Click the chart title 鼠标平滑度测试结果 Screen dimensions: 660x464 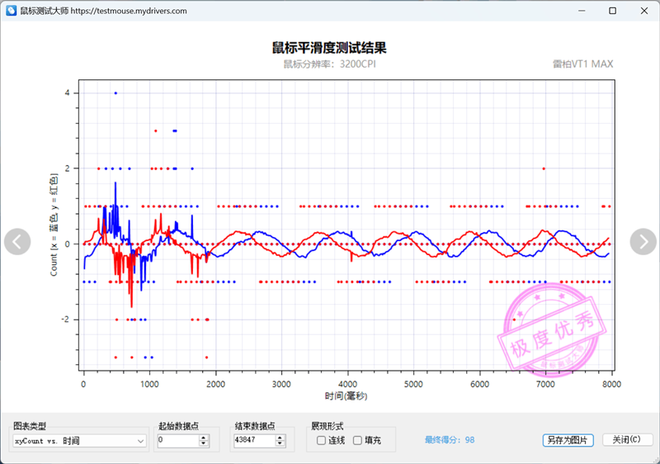coord(329,47)
